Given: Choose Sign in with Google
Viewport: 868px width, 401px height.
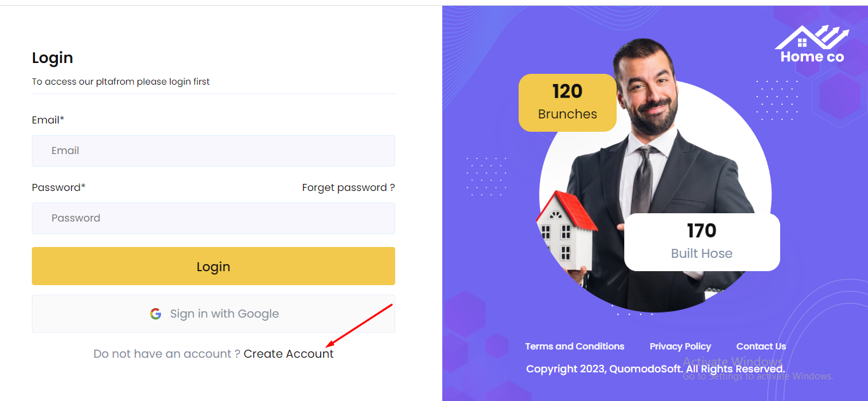Looking at the screenshot, I should coord(213,314).
